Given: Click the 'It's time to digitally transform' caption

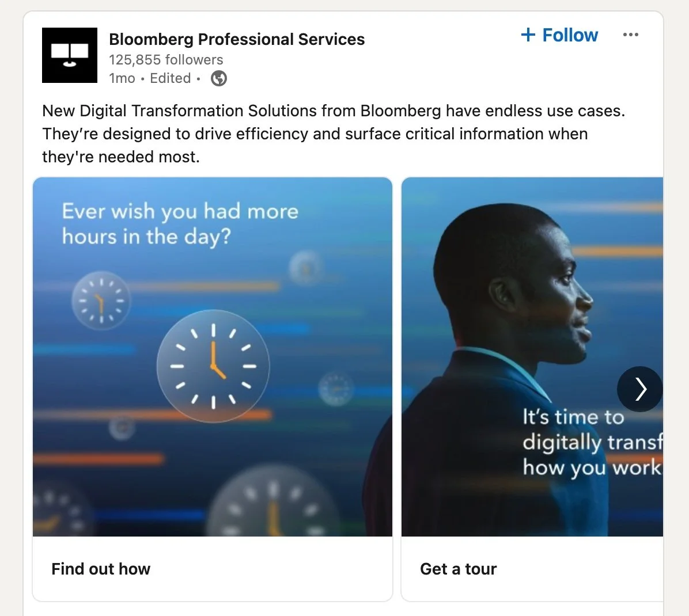Looking at the screenshot, I should [592, 442].
